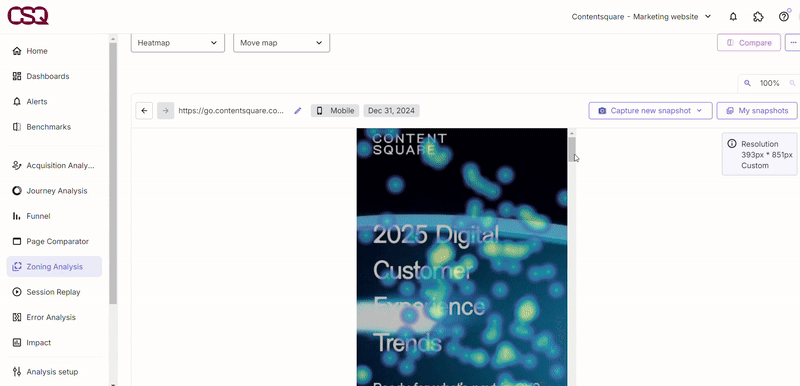Go forward with the right arrow button
800x386 pixels.
coord(165,111)
